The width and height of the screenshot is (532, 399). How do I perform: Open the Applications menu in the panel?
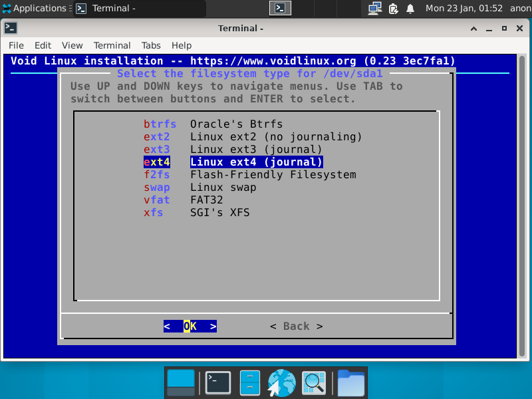34,8
